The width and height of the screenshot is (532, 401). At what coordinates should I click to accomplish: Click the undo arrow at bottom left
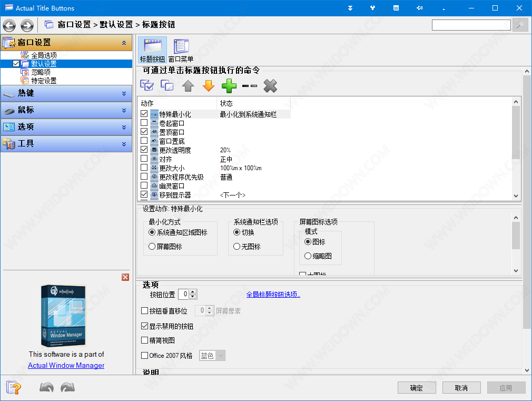click(46, 388)
